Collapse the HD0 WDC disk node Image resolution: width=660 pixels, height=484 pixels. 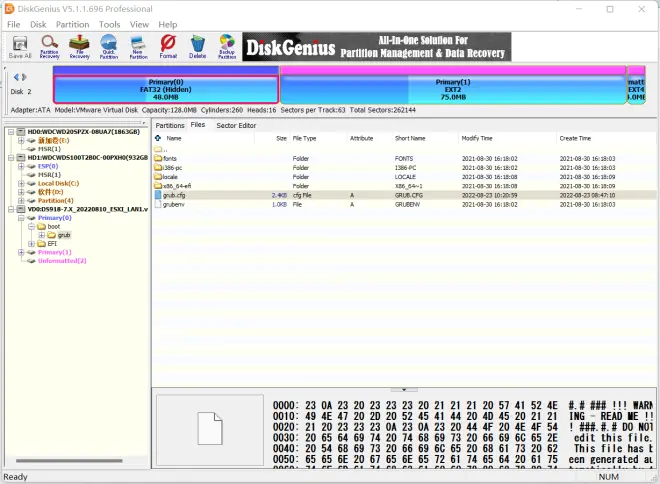(11, 132)
